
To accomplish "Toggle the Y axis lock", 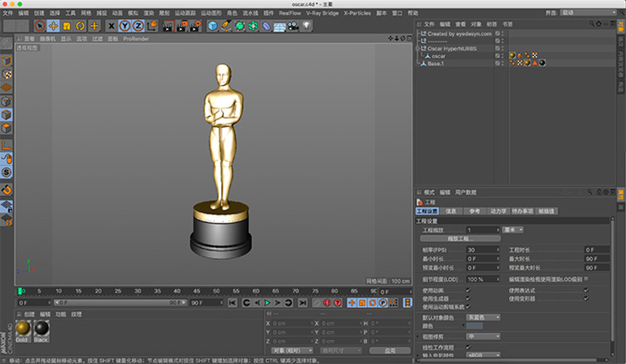I will click(125, 26).
